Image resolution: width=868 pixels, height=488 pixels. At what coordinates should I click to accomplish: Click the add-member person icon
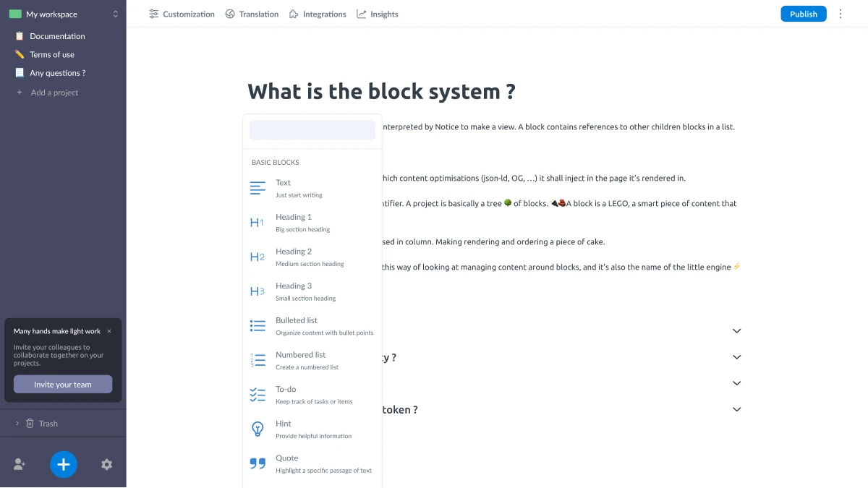[x=20, y=464]
